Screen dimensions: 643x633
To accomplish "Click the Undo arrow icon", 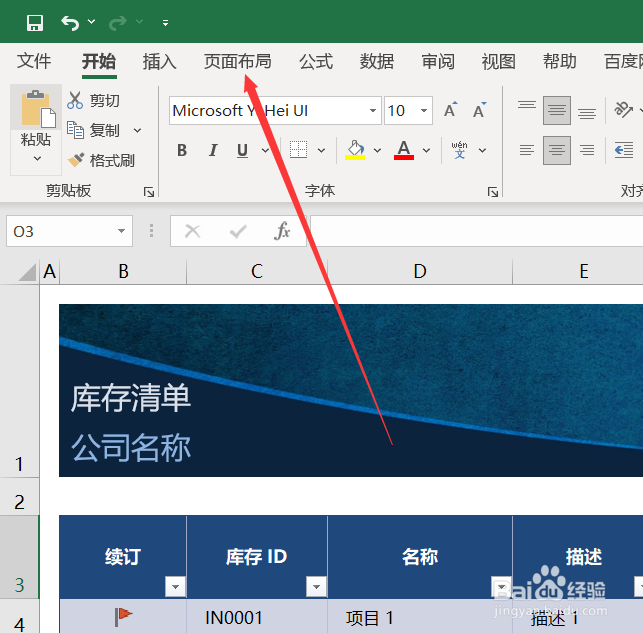I will pyautogui.click(x=70, y=23).
